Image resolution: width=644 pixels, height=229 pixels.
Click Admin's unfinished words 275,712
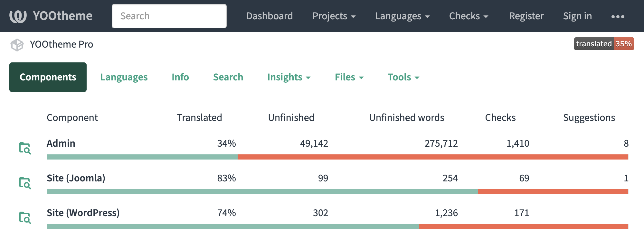(441, 143)
